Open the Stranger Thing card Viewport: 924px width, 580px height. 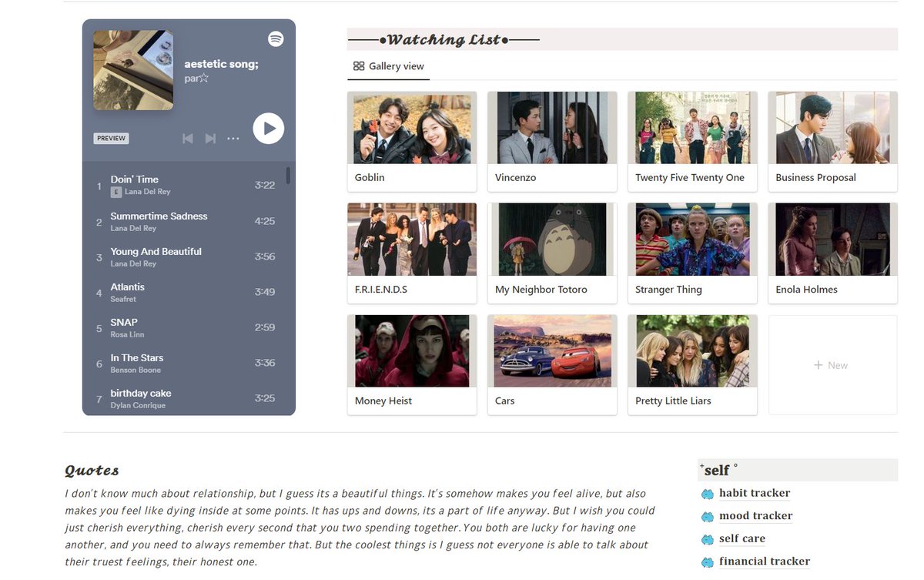[692, 253]
